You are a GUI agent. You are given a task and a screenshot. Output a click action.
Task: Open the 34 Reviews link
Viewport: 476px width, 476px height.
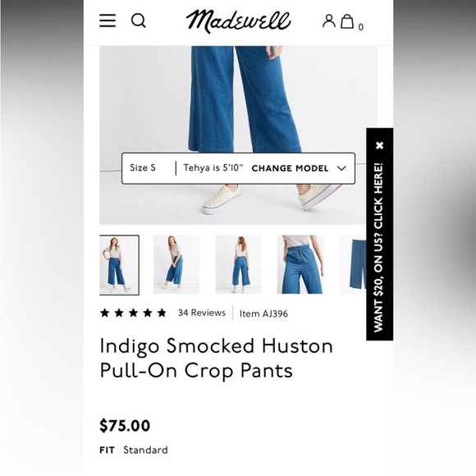[202, 313]
